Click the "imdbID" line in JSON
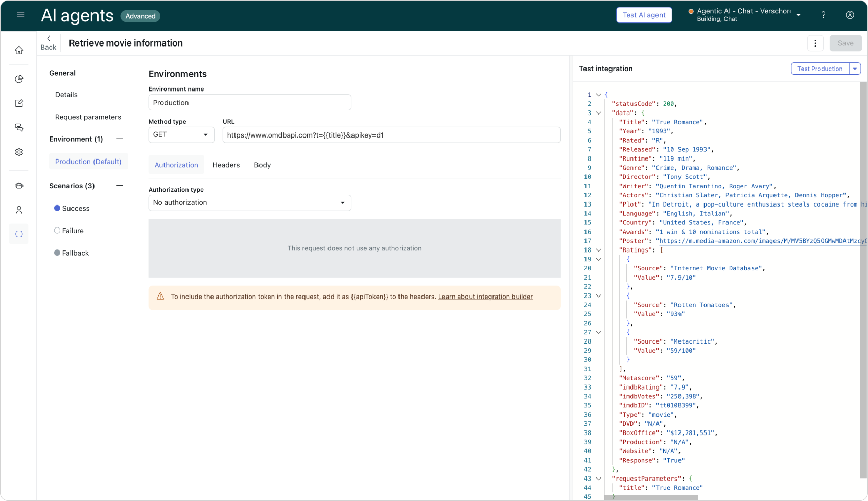Viewport: 868px width, 501px height. pyautogui.click(x=659, y=406)
